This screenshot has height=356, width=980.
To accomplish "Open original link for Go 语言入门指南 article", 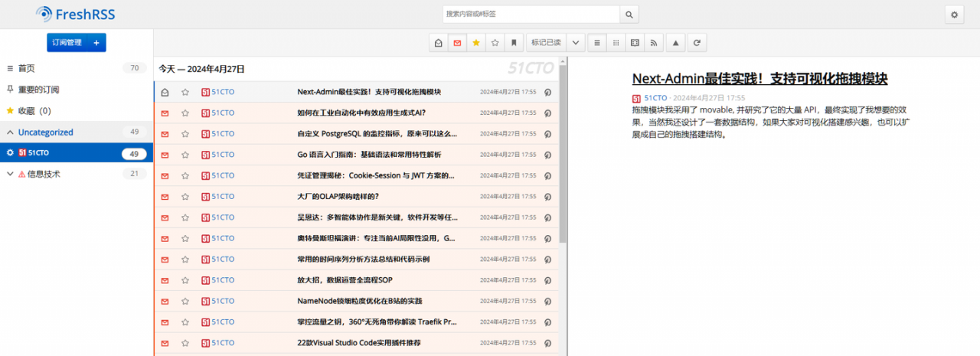I will click(547, 155).
